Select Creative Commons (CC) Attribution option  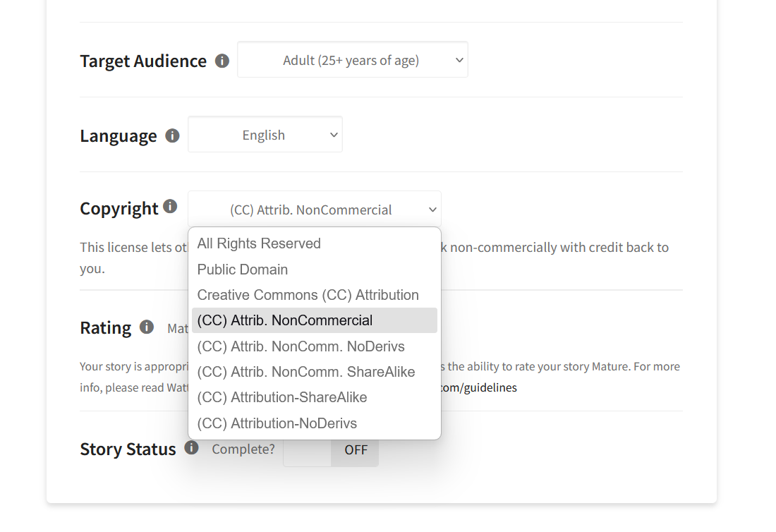tap(308, 295)
